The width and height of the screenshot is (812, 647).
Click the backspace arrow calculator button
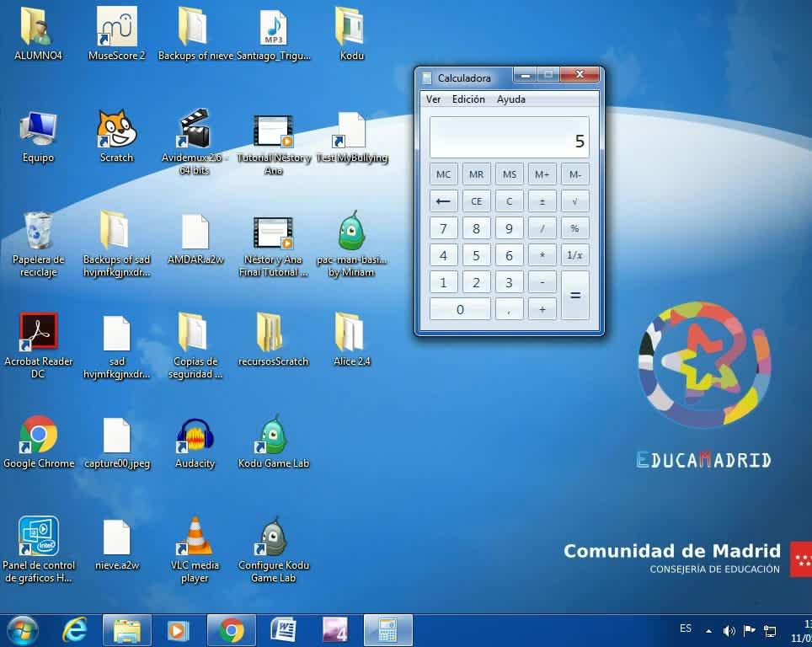(x=443, y=201)
